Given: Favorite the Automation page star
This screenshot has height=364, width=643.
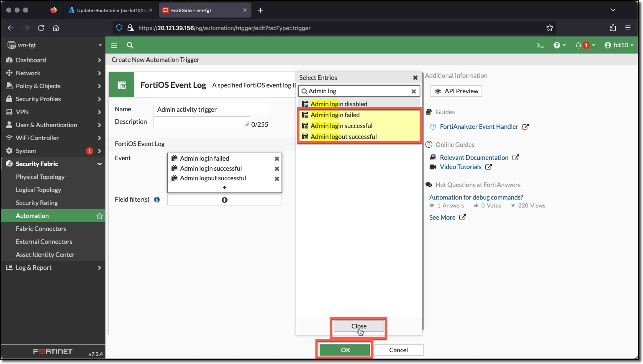Looking at the screenshot, I should click(100, 216).
